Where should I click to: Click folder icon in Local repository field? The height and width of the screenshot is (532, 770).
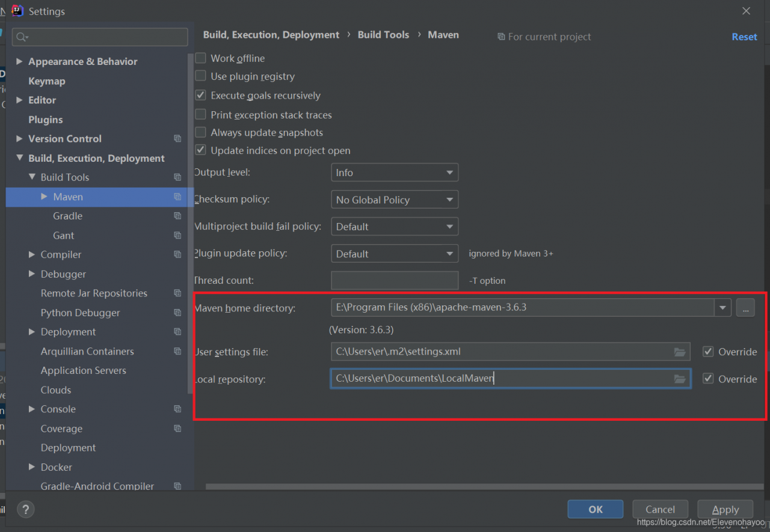tap(680, 379)
